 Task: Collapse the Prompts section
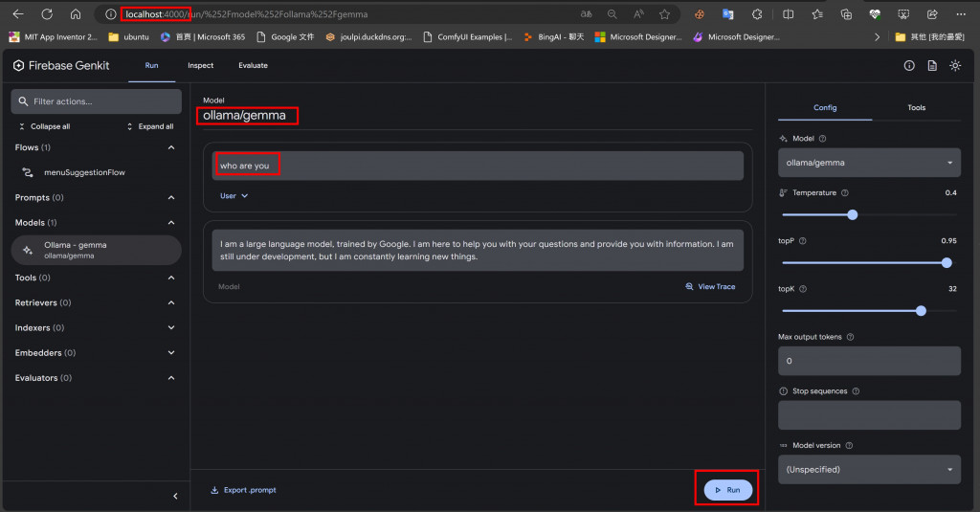(171, 197)
